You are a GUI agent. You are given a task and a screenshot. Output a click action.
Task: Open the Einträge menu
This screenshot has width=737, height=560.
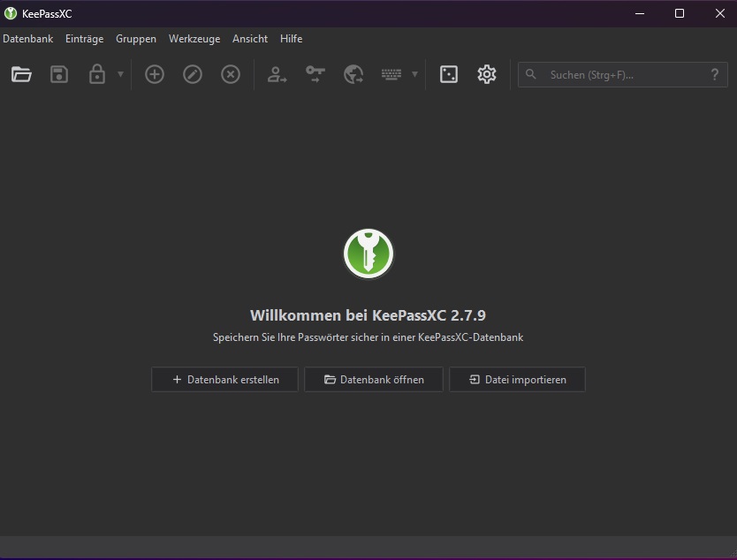[x=84, y=39]
